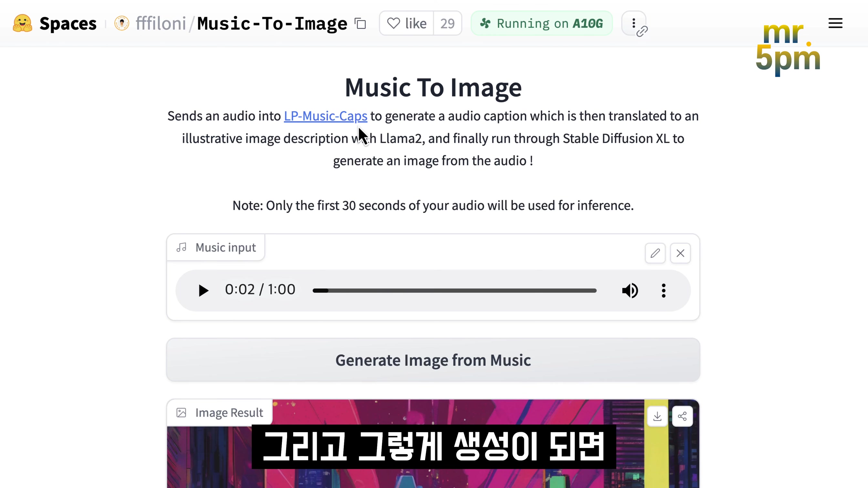The width and height of the screenshot is (868, 488).
Task: Click the Image Result label icon
Action: click(x=181, y=412)
